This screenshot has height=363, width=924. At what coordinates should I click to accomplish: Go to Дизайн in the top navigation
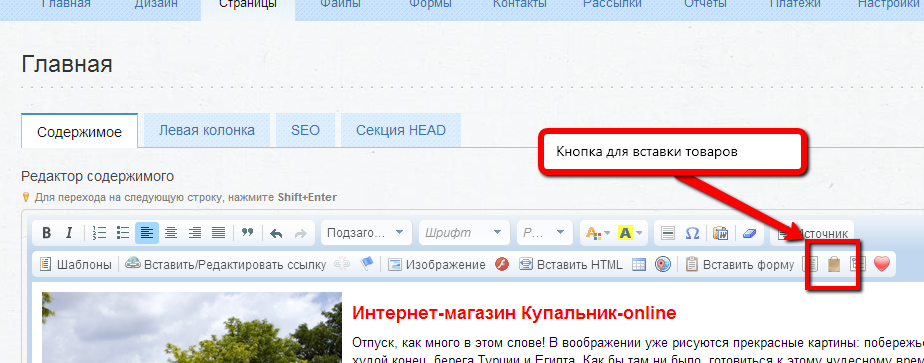[157, 5]
